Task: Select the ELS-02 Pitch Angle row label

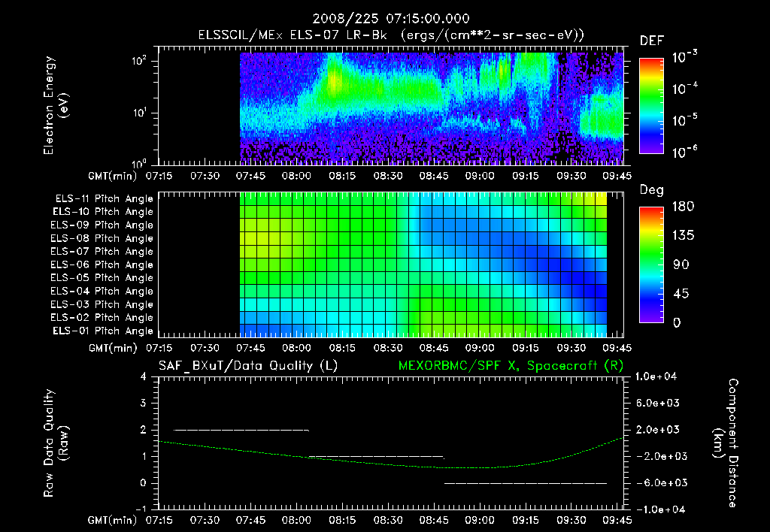Action: (x=102, y=318)
